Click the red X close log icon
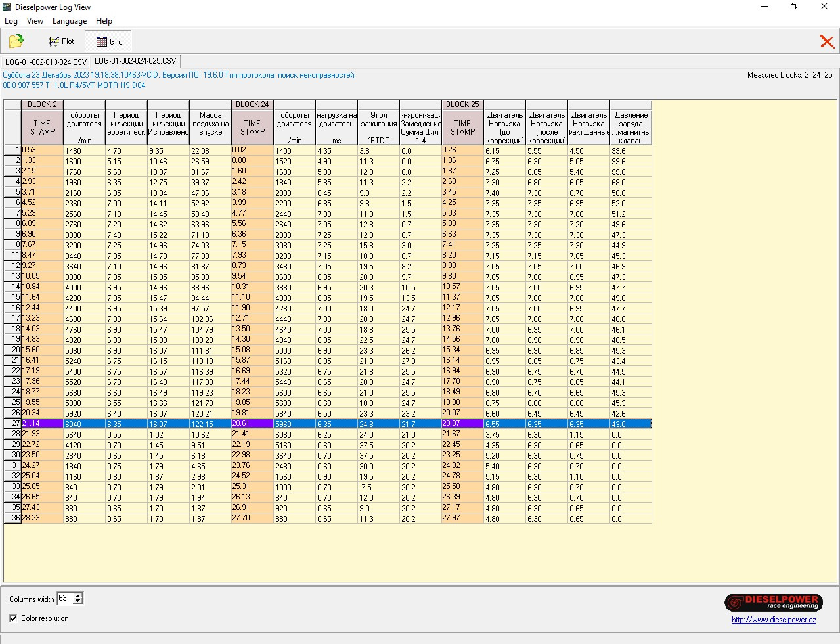The width and height of the screenshot is (840, 644). pos(827,41)
